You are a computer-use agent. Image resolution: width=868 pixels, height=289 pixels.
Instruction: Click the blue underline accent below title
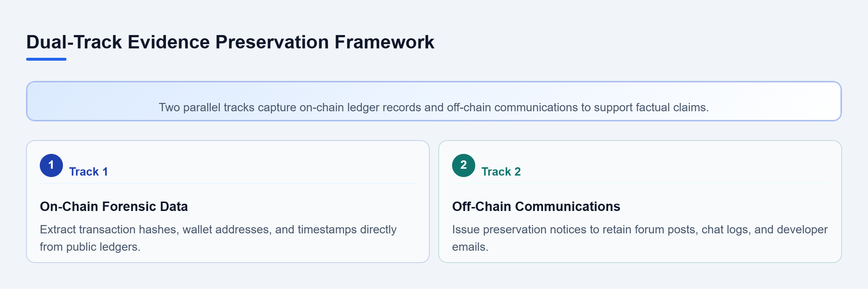46,59
